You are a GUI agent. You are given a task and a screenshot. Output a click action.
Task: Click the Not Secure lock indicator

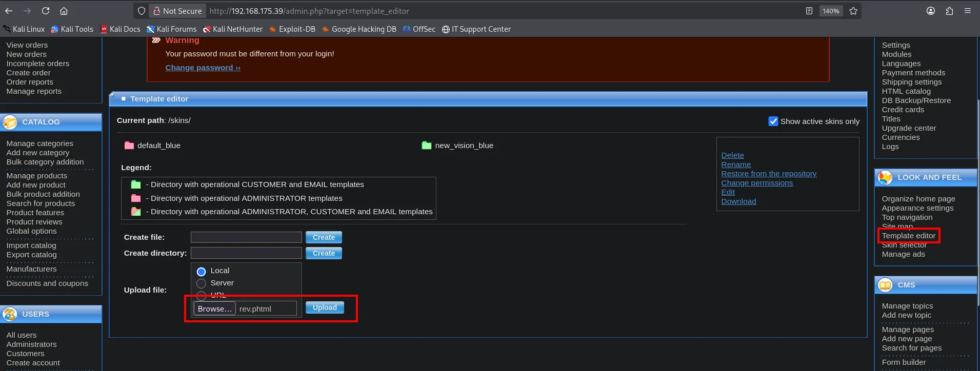[x=177, y=11]
